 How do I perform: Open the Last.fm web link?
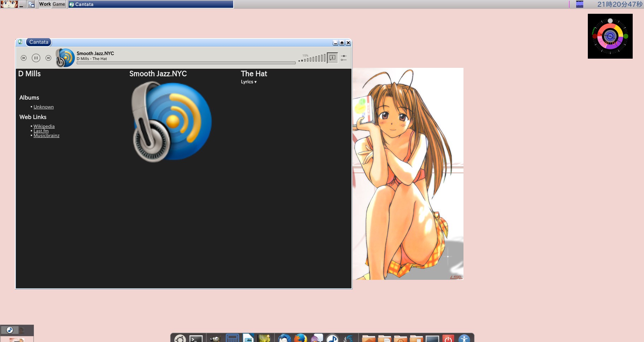point(41,131)
